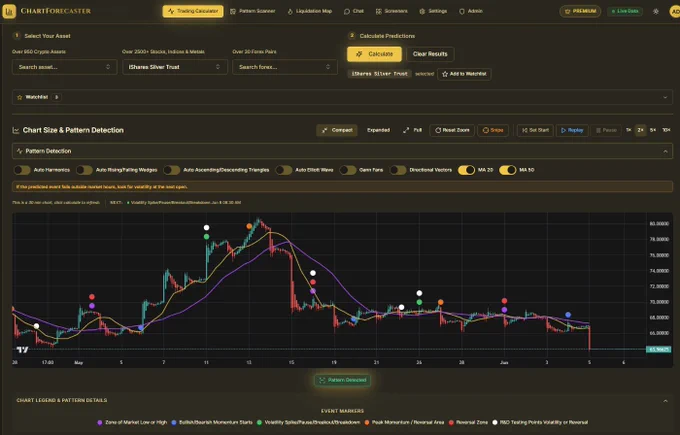Open the forex pair search dropdown
Viewport: 680px width, 435px height.
pyautogui.click(x=285, y=67)
